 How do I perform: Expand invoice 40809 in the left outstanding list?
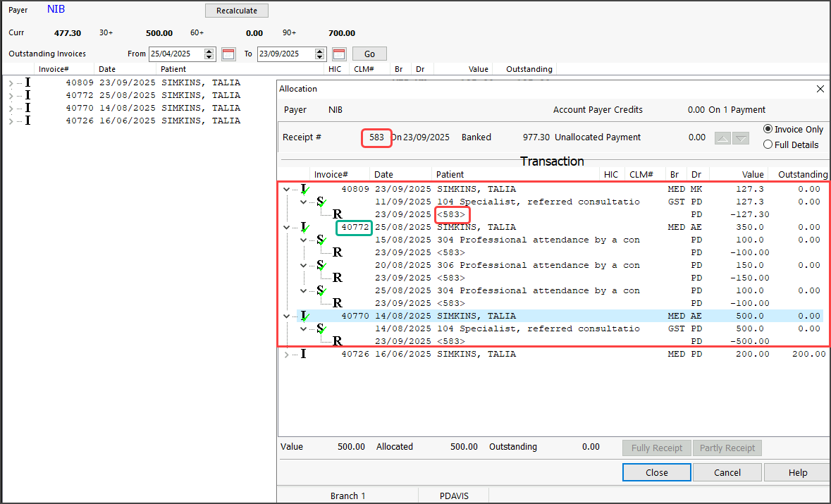click(11, 82)
